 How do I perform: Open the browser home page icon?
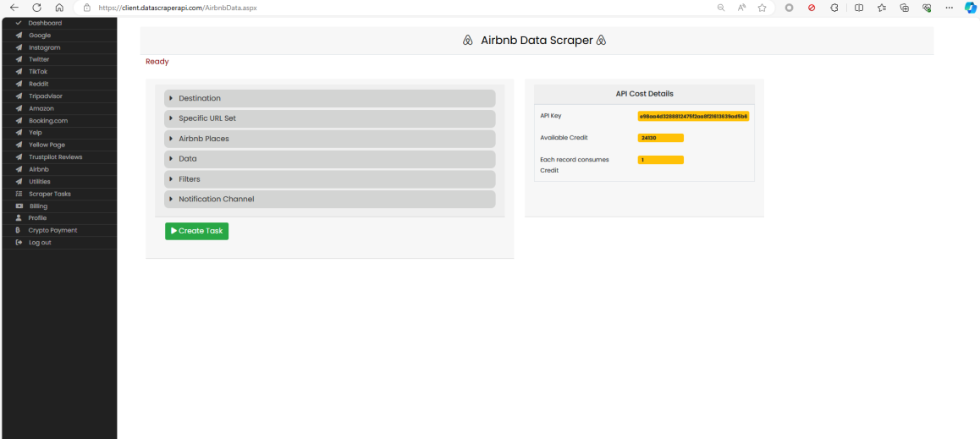(x=59, y=8)
